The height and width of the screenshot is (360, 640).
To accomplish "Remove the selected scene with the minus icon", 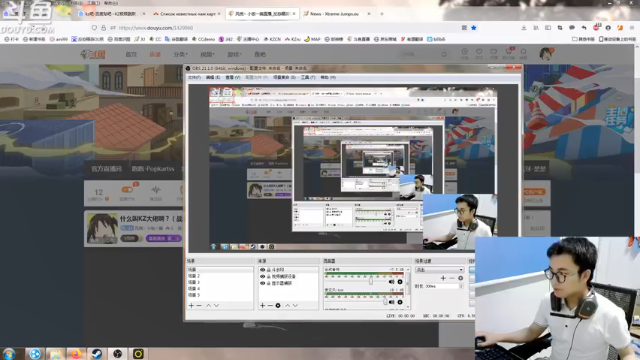I will pyautogui.click(x=199, y=305).
